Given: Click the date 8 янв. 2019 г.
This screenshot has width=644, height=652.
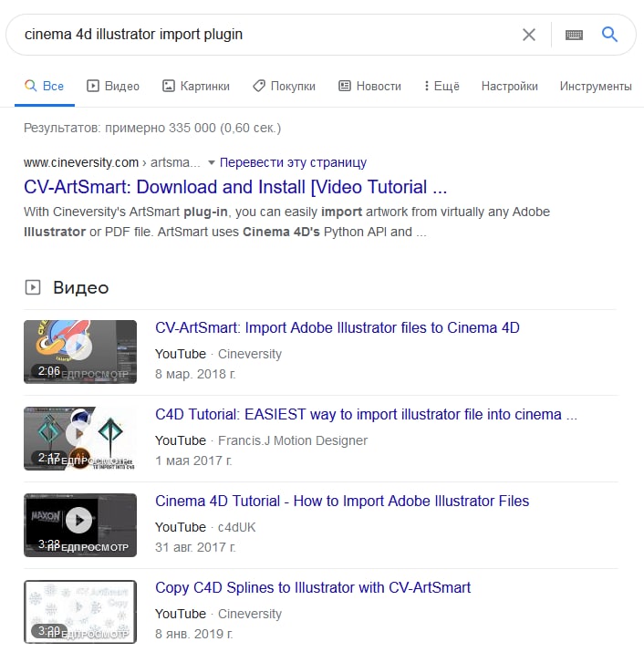Looking at the screenshot, I should pos(194,634).
